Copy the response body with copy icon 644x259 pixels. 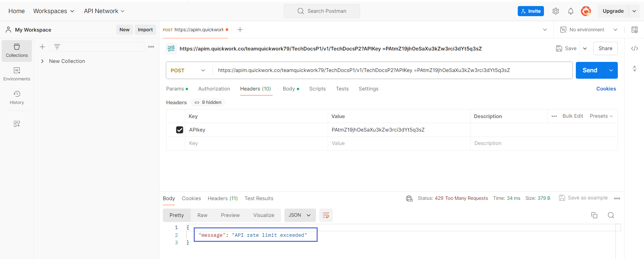pos(594,215)
